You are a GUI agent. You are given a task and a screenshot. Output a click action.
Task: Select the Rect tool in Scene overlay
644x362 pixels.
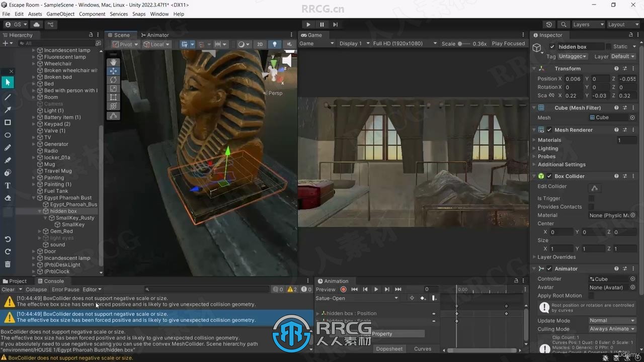click(113, 98)
